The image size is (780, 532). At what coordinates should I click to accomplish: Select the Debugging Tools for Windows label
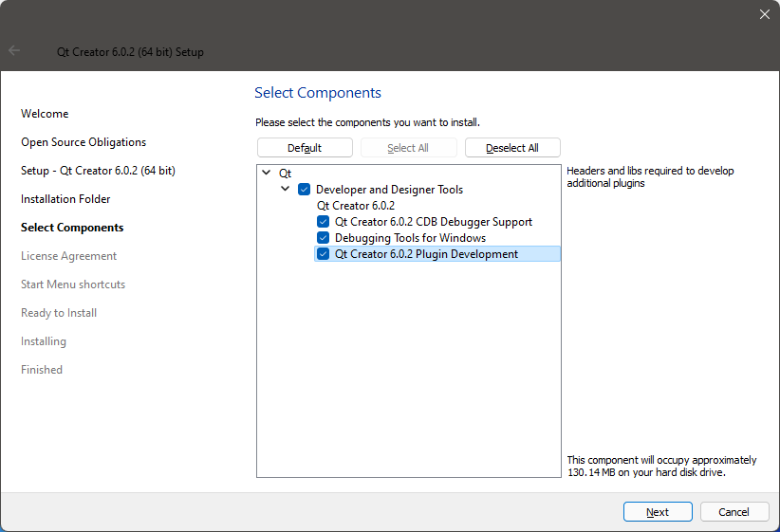[410, 238]
